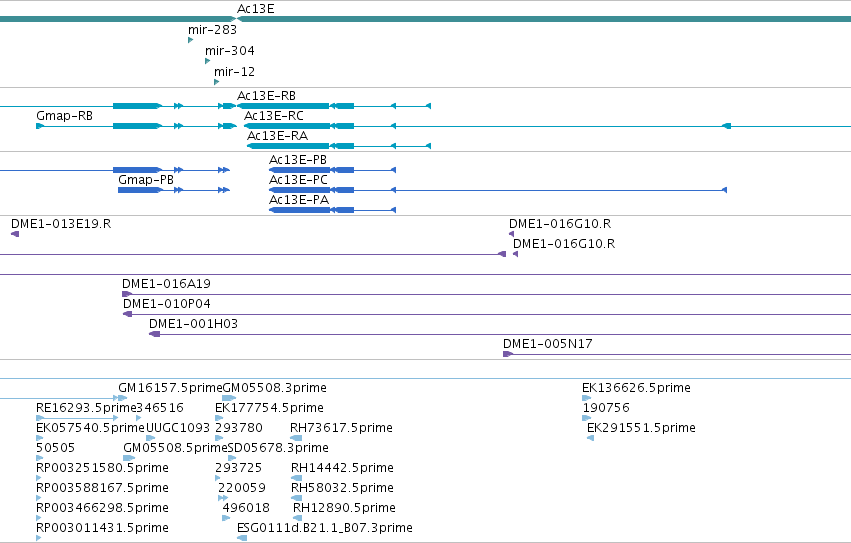Select the SD05678.3prime EST label
Viewport: 851px width, 543px height.
278,448
